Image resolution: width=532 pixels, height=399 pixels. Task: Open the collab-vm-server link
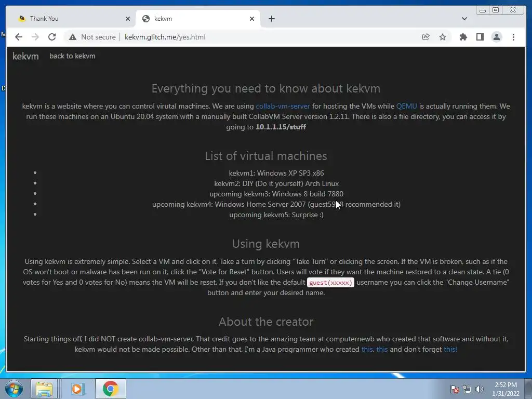coord(283,106)
